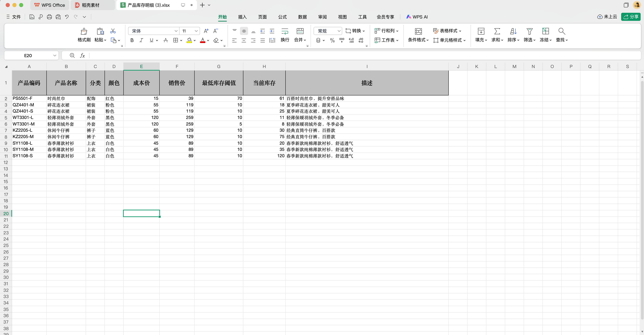Toggle align left horizontally
Image resolution: width=644 pixels, height=335 pixels.
(x=234, y=40)
